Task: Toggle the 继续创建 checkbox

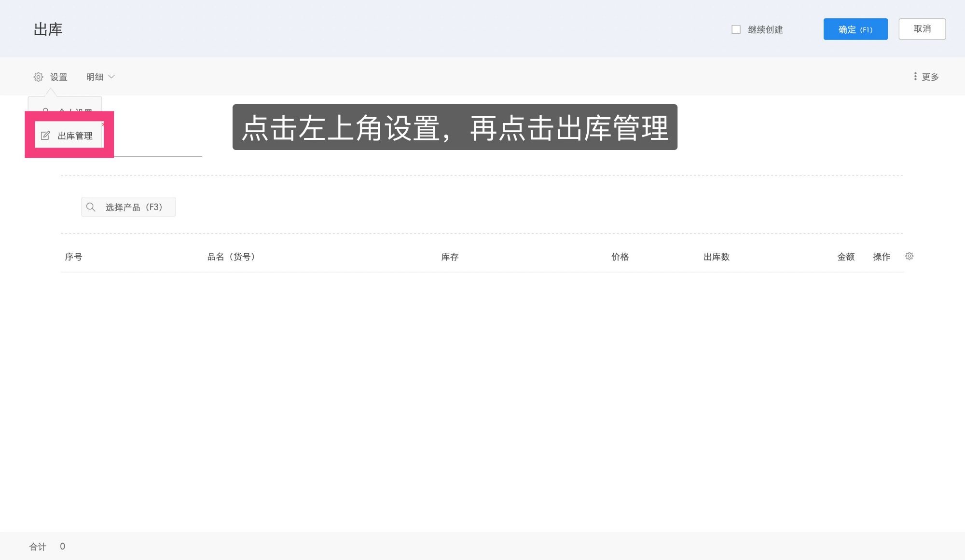Action: [735, 29]
